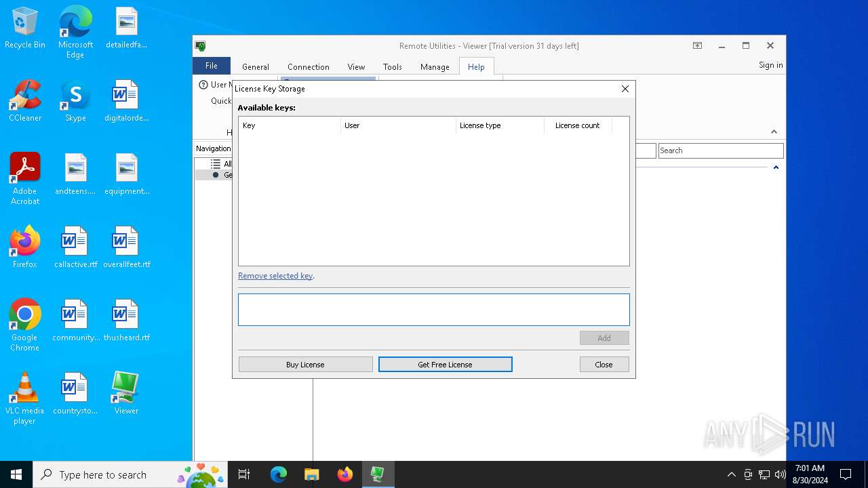Open File Explorer from the taskbar
The height and width of the screenshot is (488, 868).
pyautogui.click(x=311, y=474)
